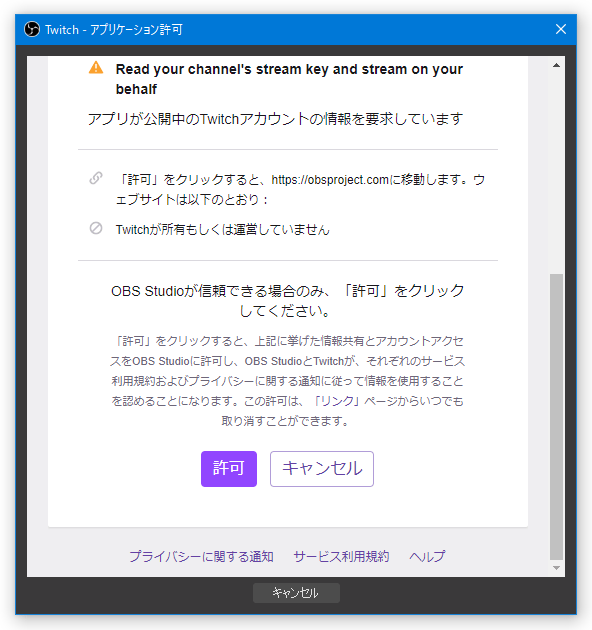Open the ヘルプ link
Screen dimensions: 592x630
[x=427, y=556]
